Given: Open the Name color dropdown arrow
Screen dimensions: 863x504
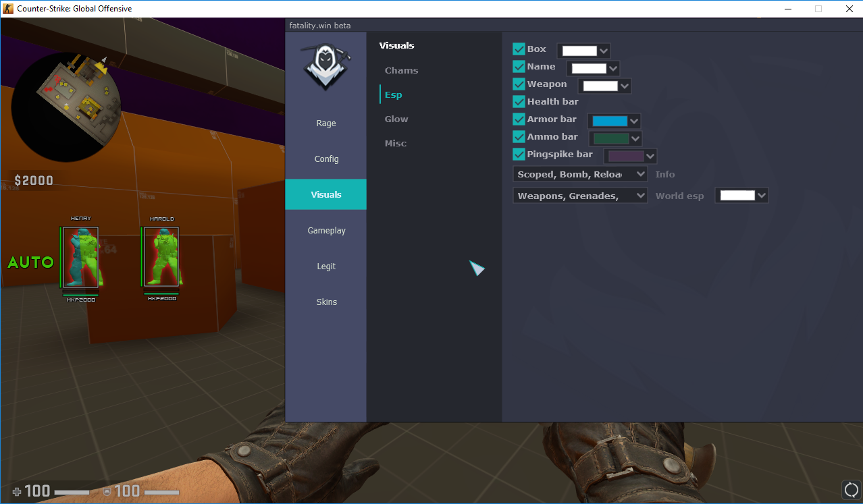Looking at the screenshot, I should 613,68.
